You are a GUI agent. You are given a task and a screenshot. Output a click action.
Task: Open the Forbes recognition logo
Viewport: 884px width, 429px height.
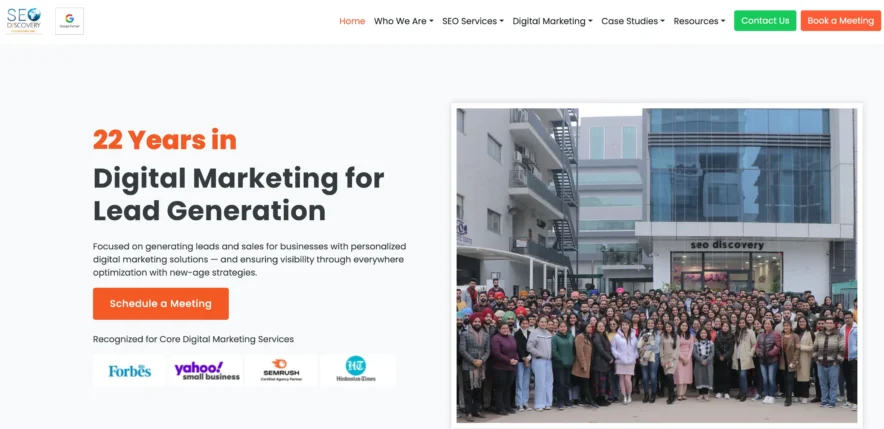(x=130, y=371)
